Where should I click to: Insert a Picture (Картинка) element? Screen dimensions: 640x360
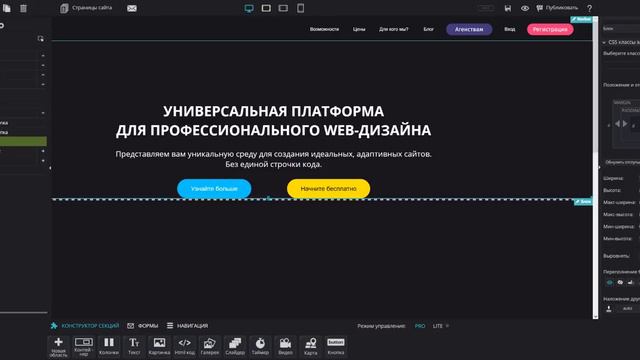pyautogui.click(x=159, y=346)
